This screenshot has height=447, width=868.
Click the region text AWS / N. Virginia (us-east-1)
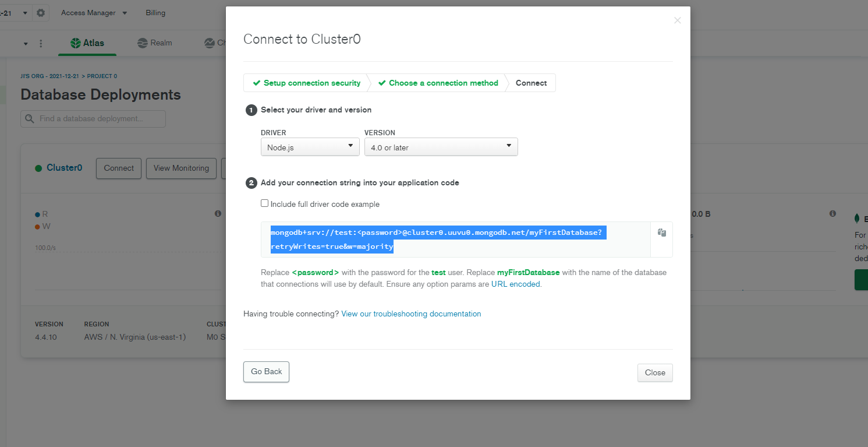point(135,337)
